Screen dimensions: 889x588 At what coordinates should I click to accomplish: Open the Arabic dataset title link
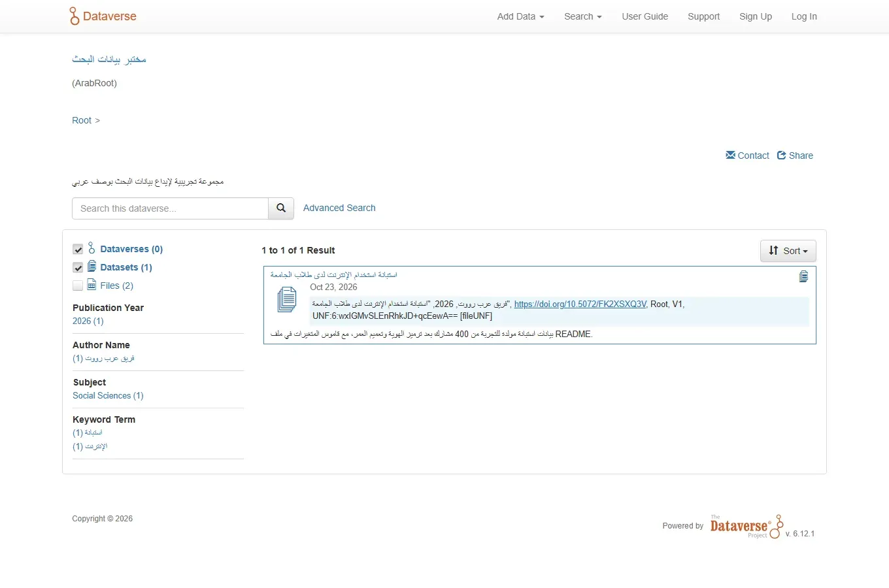point(334,275)
